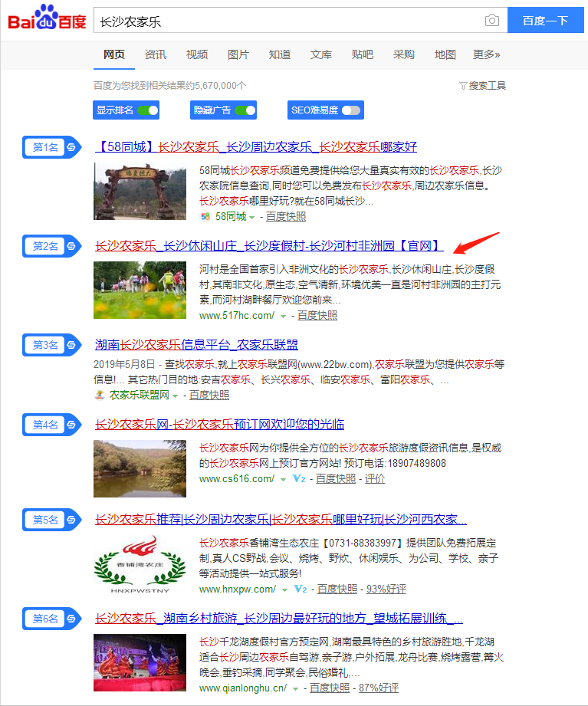Click V2 badge next to www.hnxpw.com
This screenshot has width=588, height=706.
pyautogui.click(x=301, y=589)
